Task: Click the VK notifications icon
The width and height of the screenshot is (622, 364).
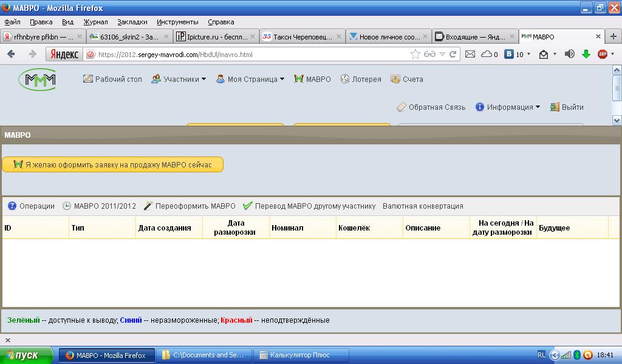Action: (509, 54)
